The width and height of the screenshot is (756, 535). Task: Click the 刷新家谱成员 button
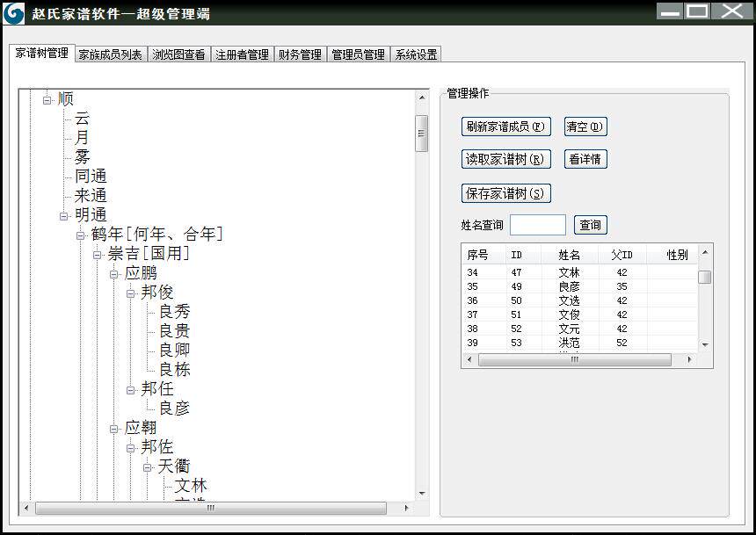(505, 127)
